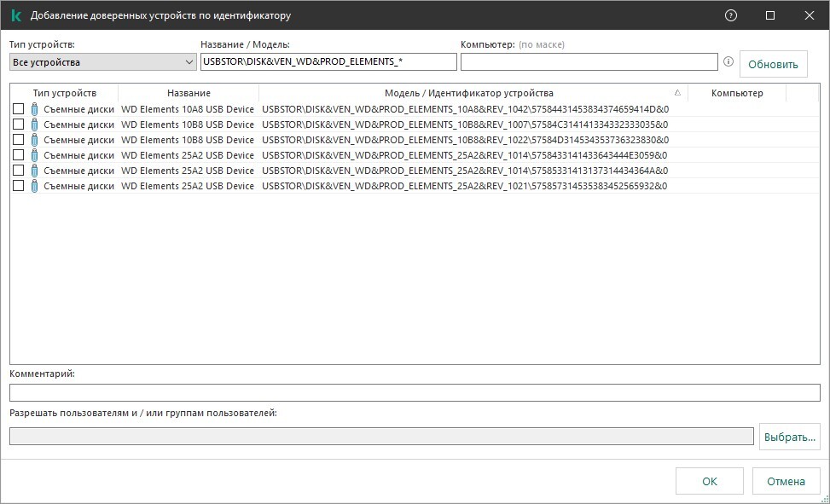
Task: Check the box for WD Elements 10A8 device
Action: [x=18, y=109]
